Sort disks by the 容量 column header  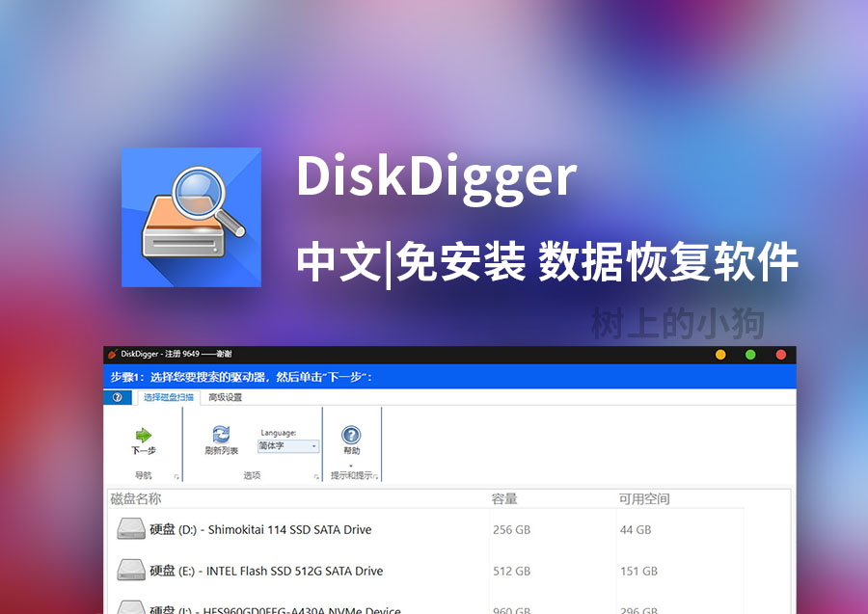point(506,498)
